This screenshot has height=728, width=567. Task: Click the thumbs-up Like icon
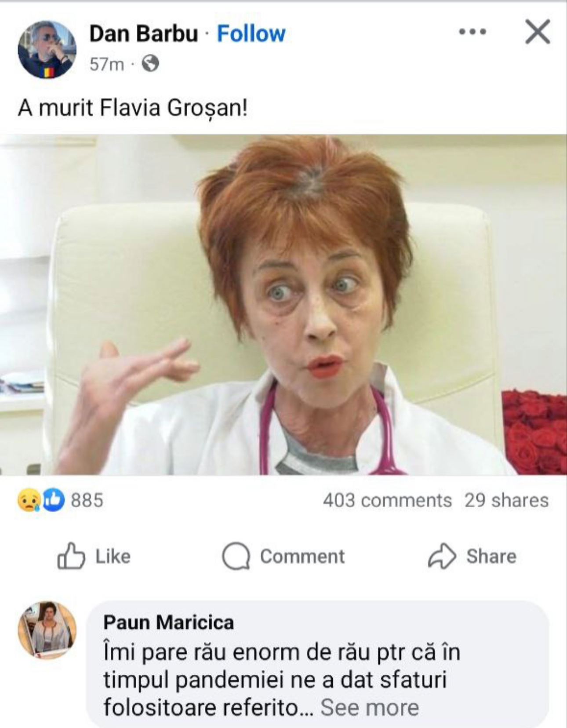pos(71,557)
